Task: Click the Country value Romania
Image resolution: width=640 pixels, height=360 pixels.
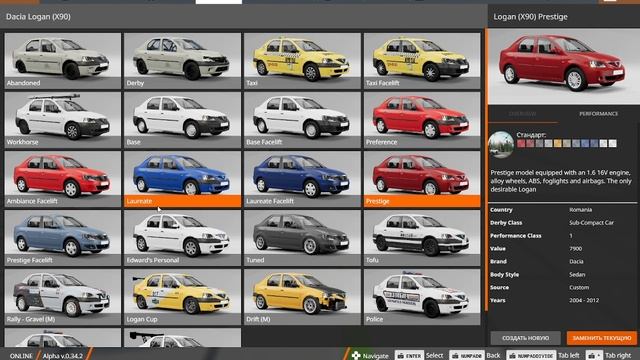Action: point(580,210)
